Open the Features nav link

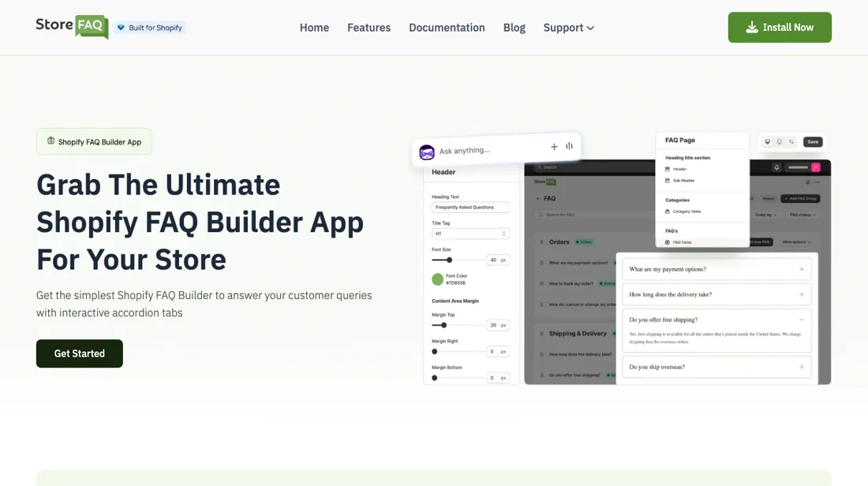coord(369,28)
